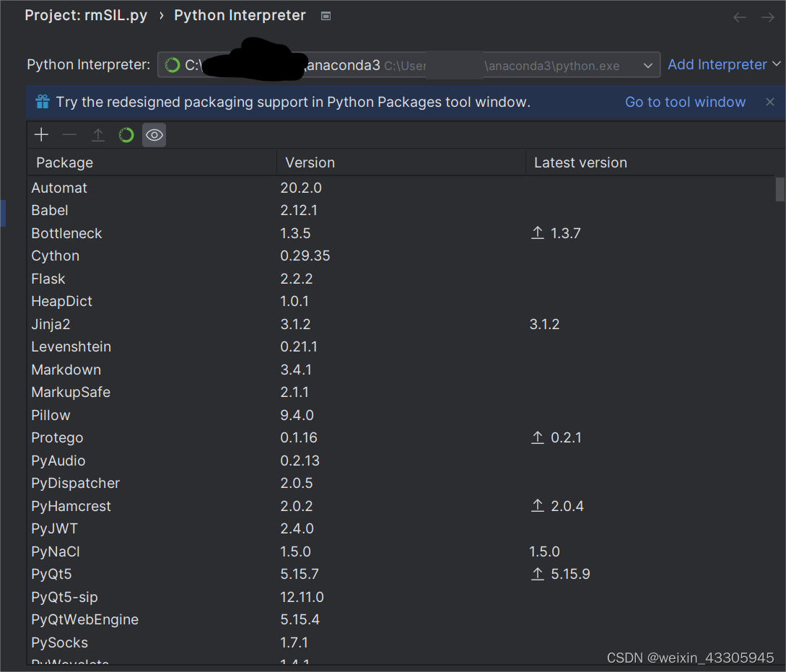
Task: Select the PyJWT package row
Action: pyautogui.click(x=401, y=528)
